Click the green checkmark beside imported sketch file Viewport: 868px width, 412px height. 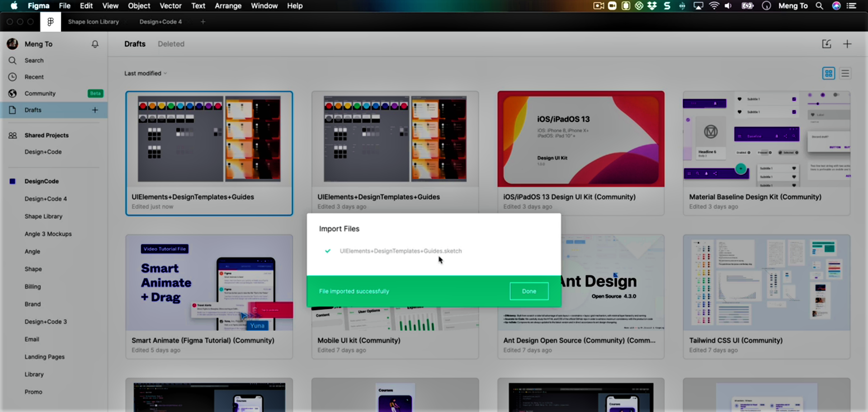(x=328, y=251)
